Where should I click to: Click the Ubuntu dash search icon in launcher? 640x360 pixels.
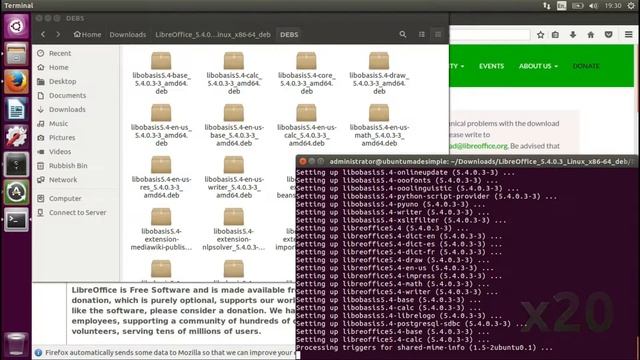point(16,27)
